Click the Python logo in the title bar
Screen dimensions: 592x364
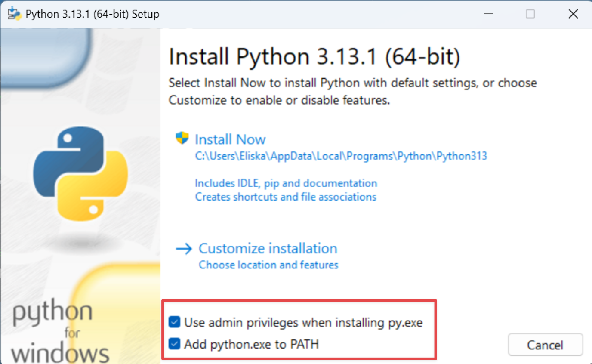tap(13, 13)
